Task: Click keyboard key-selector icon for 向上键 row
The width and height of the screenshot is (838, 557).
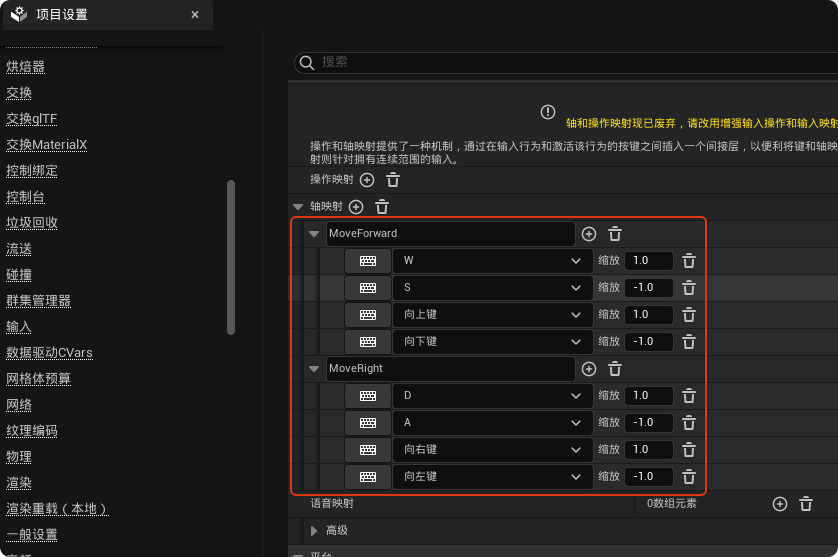Action: point(368,315)
